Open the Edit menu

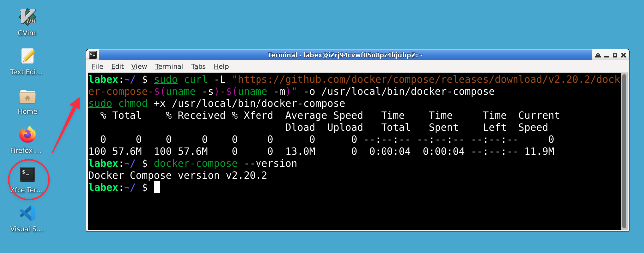(x=117, y=66)
